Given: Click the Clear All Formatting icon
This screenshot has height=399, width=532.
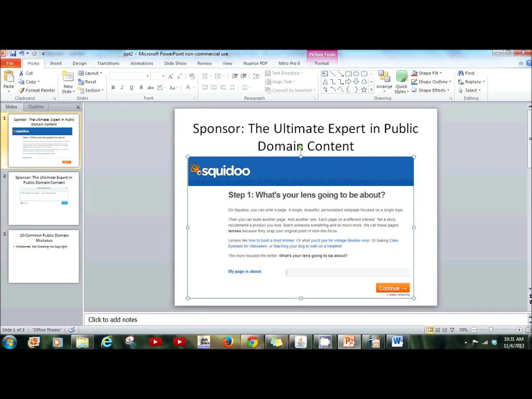Looking at the screenshot, I should point(192,76).
